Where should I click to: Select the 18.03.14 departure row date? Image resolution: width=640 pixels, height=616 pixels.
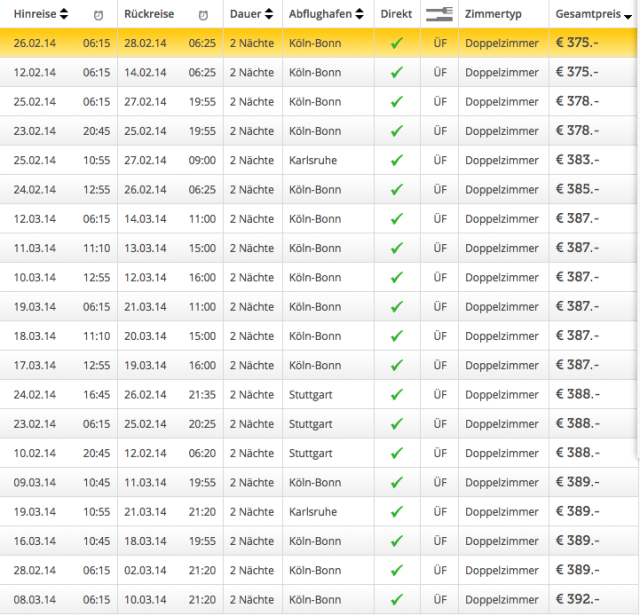[35, 336]
